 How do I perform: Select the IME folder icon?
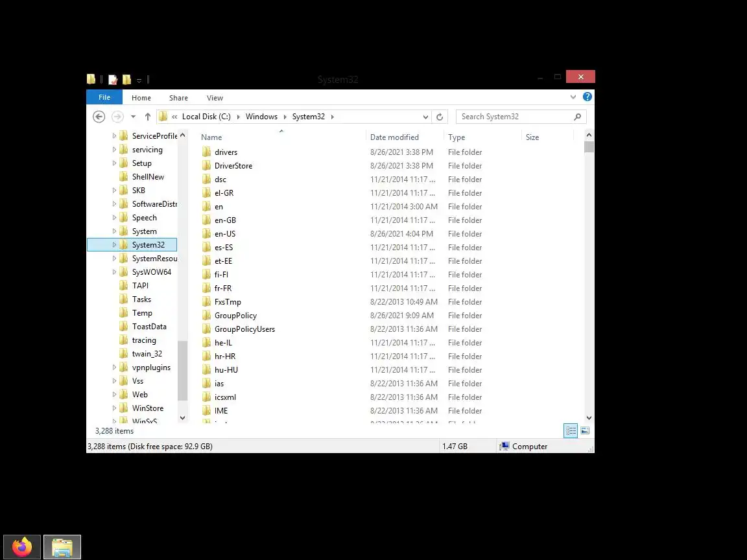coord(206,410)
